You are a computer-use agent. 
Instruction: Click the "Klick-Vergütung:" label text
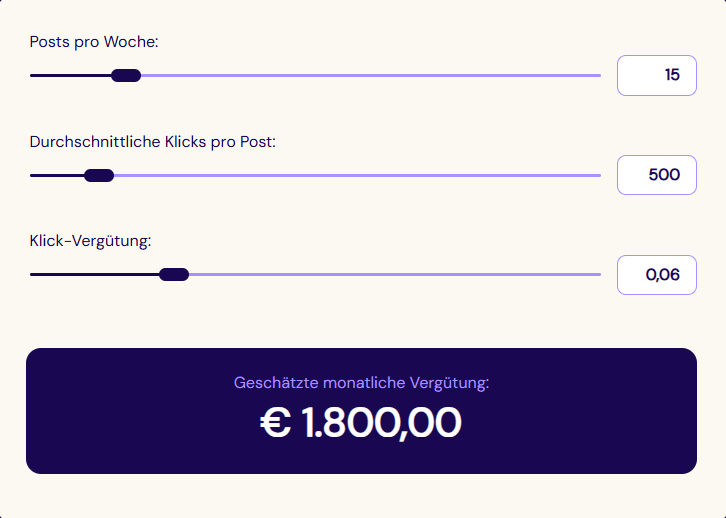click(x=90, y=241)
